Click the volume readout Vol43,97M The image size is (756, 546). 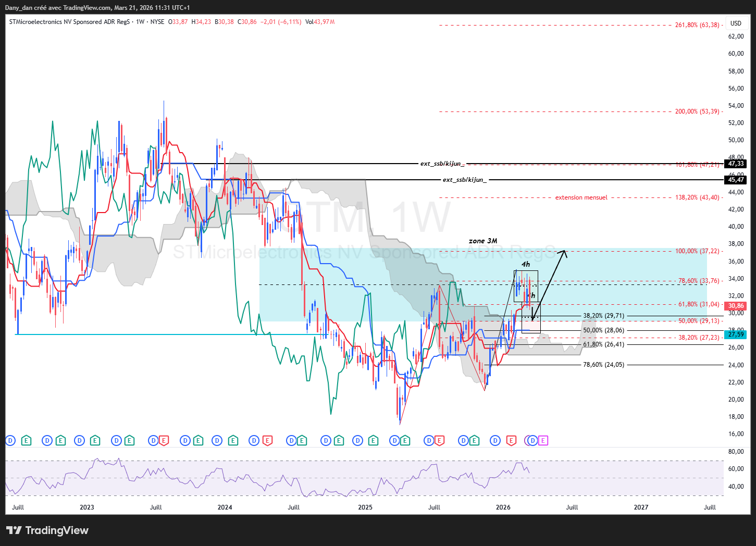click(x=320, y=22)
